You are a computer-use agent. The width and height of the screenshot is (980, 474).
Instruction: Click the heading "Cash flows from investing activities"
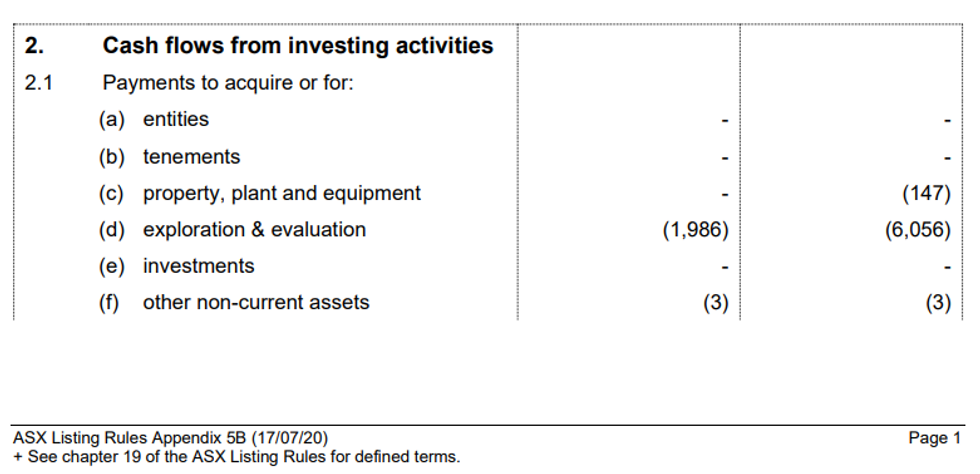point(297,46)
